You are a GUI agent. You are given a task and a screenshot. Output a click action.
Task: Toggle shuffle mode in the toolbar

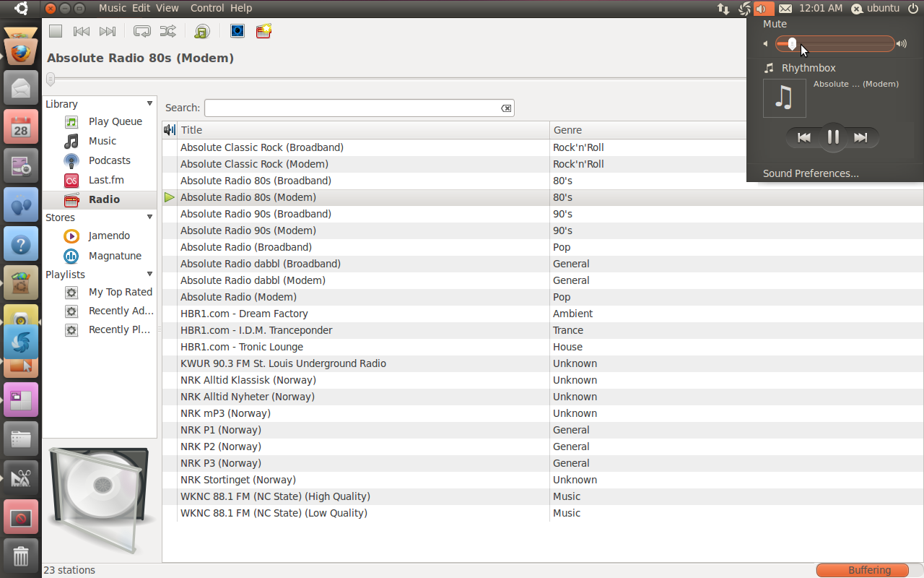coord(167,31)
